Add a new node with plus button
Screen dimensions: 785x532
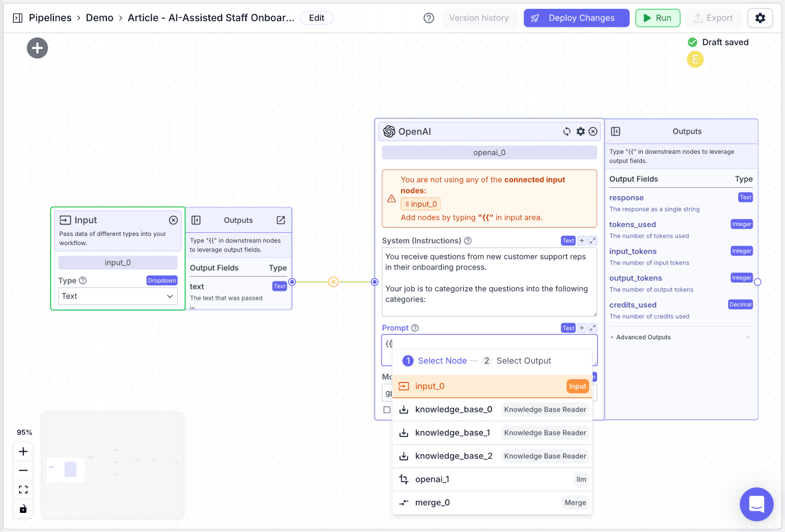point(37,48)
